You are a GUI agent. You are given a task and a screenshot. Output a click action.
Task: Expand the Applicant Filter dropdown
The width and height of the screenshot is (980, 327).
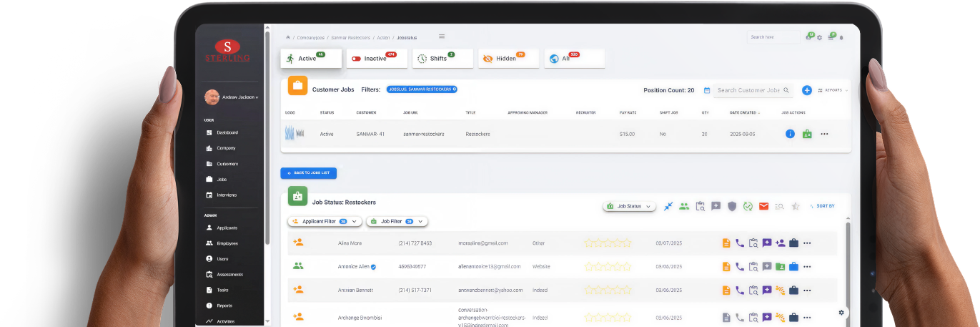[324, 222]
